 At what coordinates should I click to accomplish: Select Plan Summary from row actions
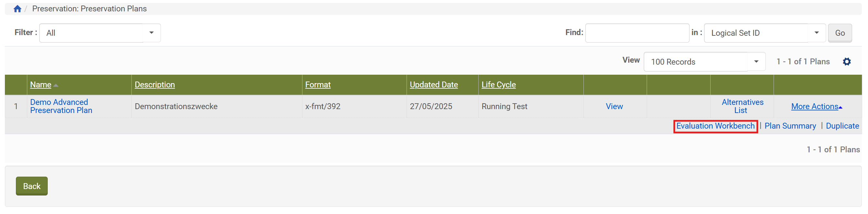[790, 126]
